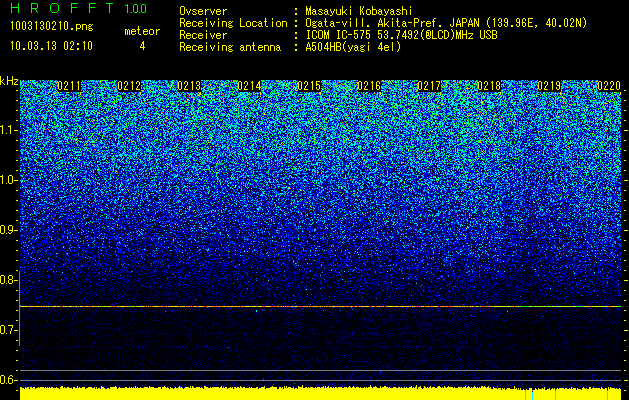Select the ICOM IC-575 53.7492 MHz receiver text
Screen dimensions: 629x400
pos(401,35)
